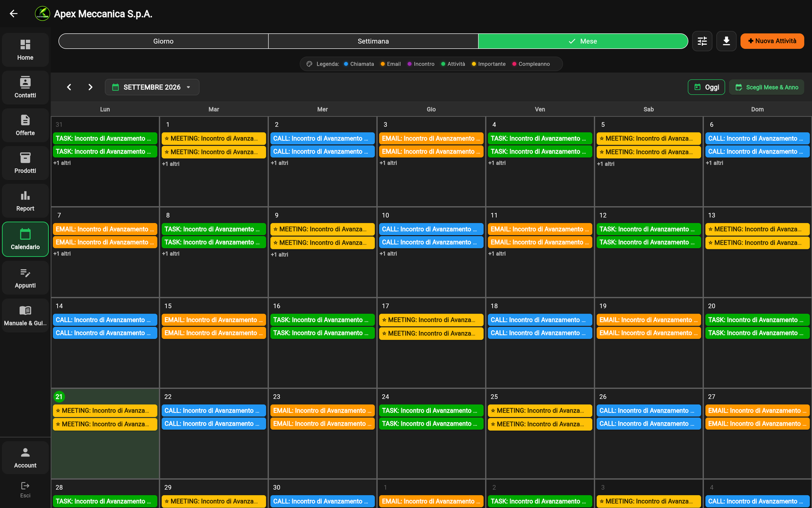812x508 pixels.
Task: Go to the next month
Action: 90,87
